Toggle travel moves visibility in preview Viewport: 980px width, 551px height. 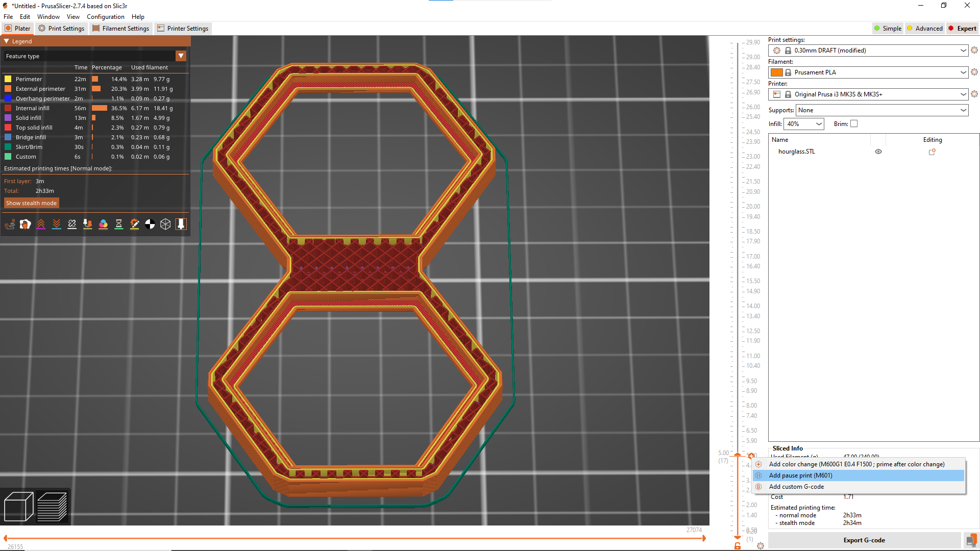coord(10,224)
